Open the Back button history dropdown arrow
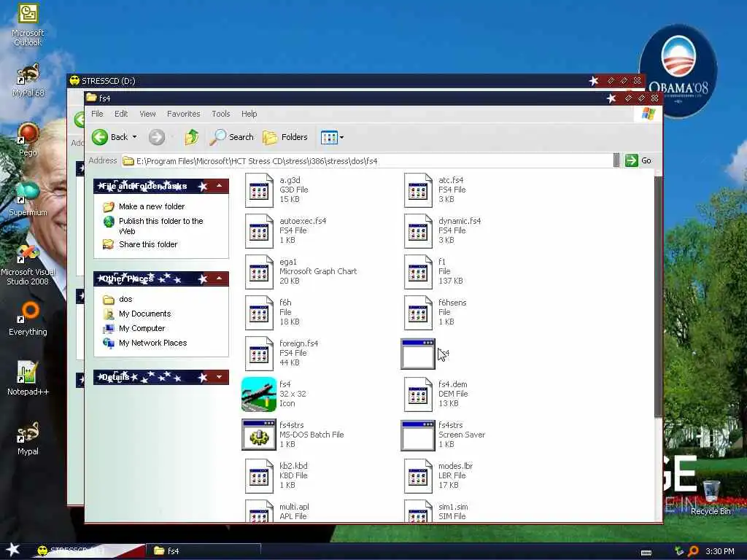Viewport: 747px width, 560px height. [135, 137]
